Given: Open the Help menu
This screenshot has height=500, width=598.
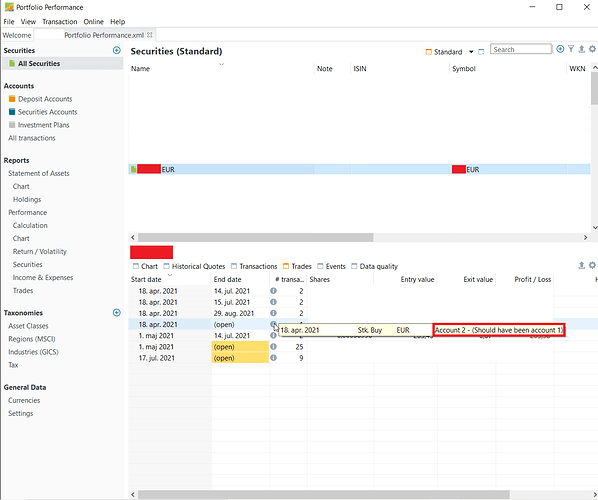Looking at the screenshot, I should [x=117, y=22].
